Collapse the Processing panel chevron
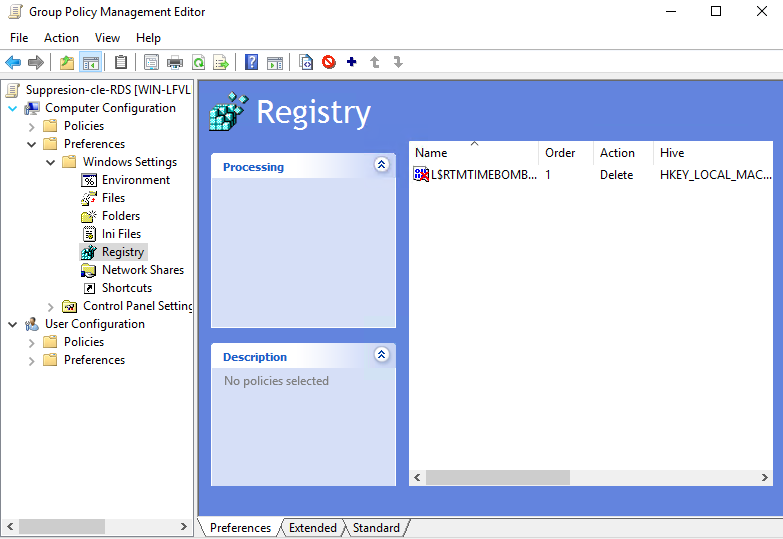Image resolution: width=783 pixels, height=539 pixels. (x=381, y=165)
